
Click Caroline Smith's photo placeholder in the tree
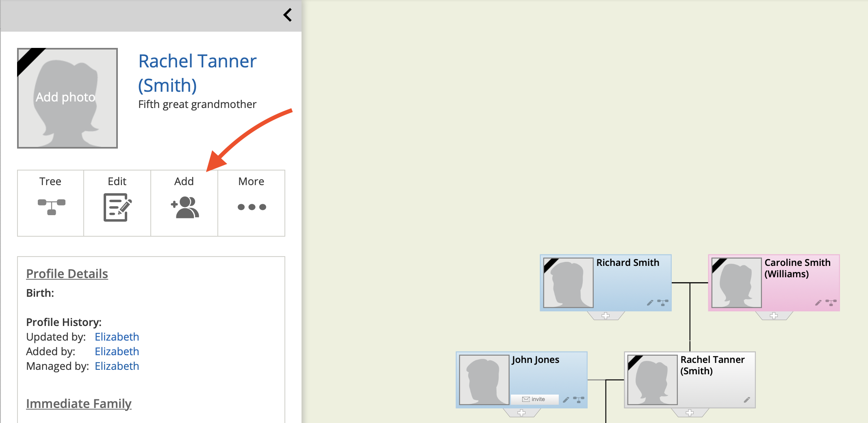tap(737, 283)
